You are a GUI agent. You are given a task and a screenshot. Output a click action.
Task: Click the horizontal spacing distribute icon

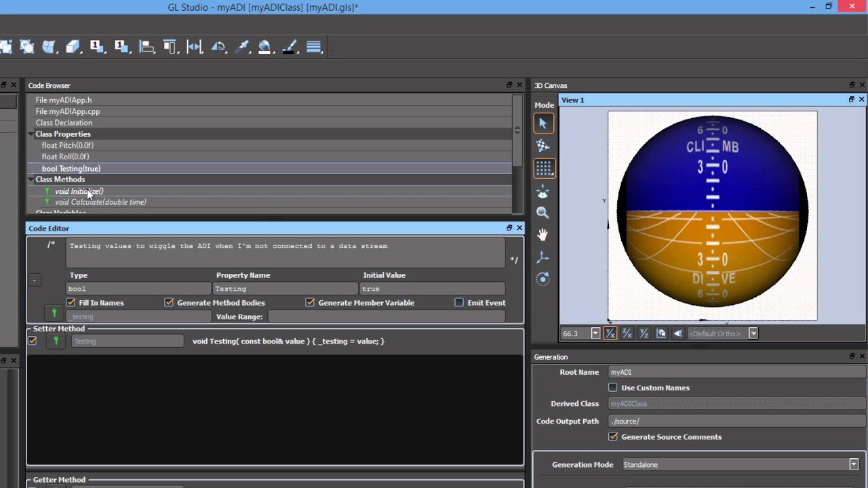(x=195, y=47)
